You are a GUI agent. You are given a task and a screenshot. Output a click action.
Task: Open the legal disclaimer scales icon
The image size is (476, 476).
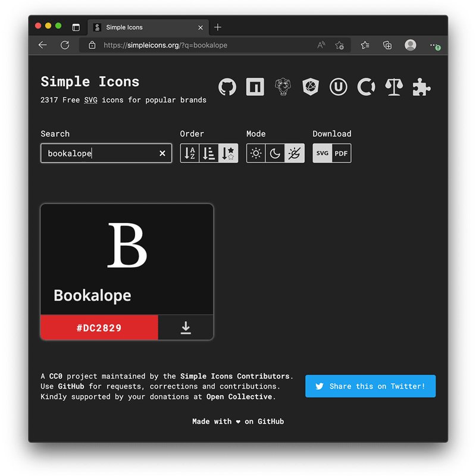(394, 87)
